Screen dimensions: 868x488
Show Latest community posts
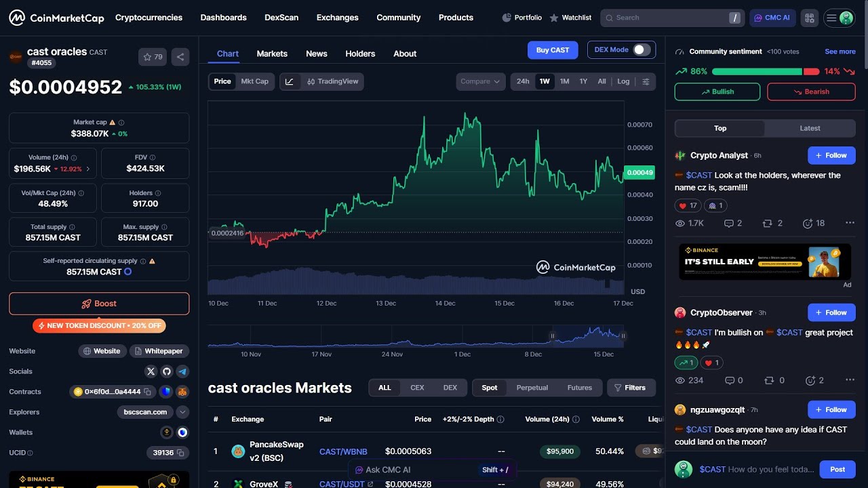(810, 128)
